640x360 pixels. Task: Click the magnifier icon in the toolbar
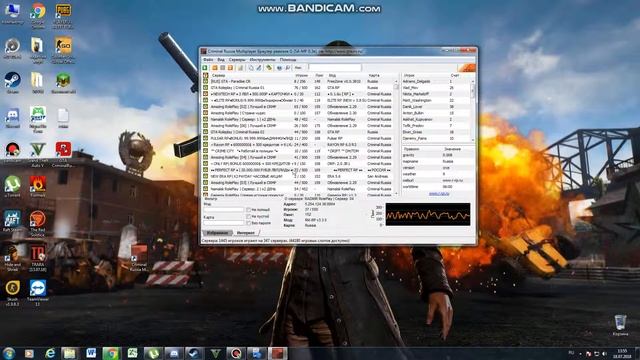(x=288, y=68)
